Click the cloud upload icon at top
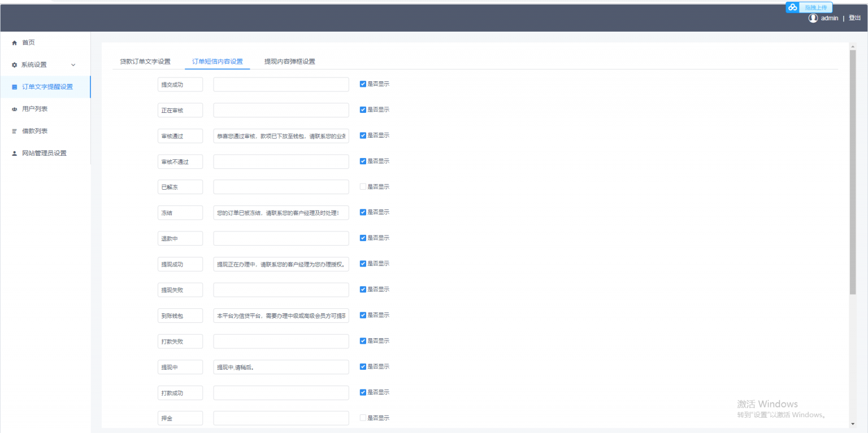 (793, 7)
